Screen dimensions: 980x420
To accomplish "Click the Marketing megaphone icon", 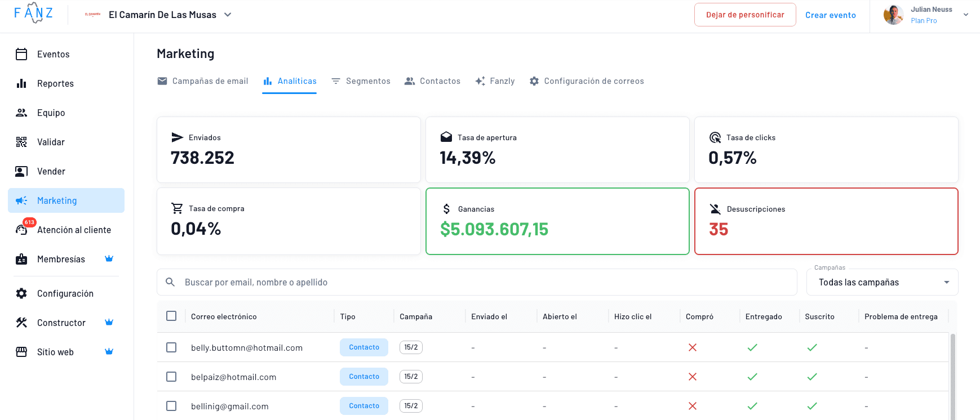I will point(21,200).
